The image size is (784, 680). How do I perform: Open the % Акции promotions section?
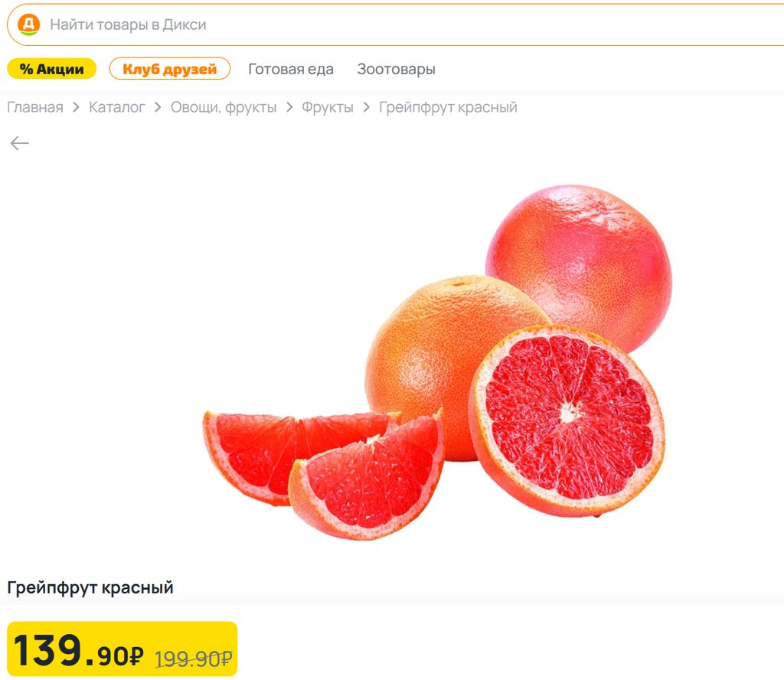[51, 68]
